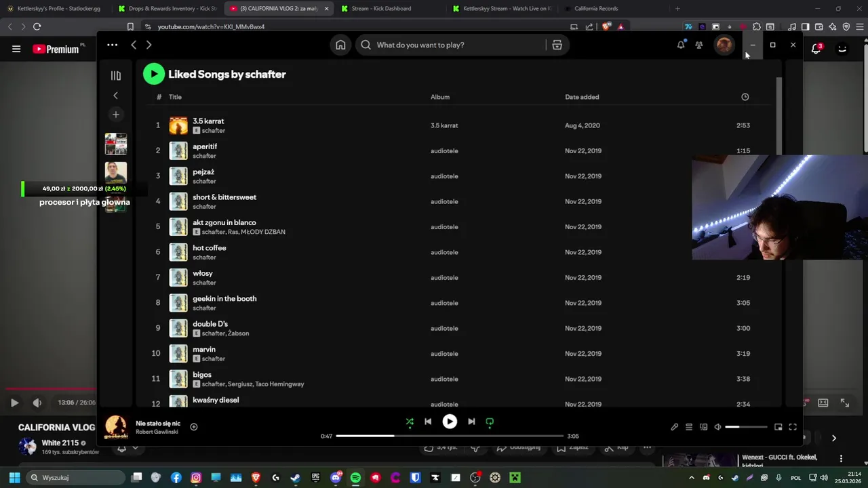This screenshot has width=868, height=488.
Task: Select the song 'hot coffee'
Action: click(x=210, y=248)
